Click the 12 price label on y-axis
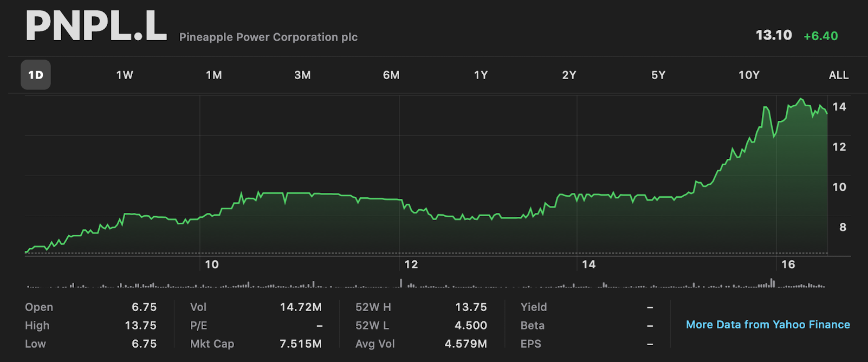 pyautogui.click(x=839, y=147)
